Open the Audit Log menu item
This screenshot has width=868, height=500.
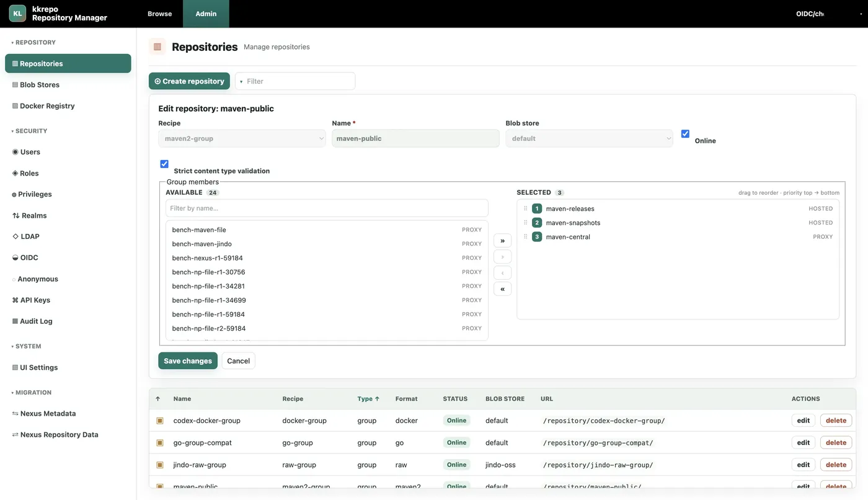click(x=68, y=321)
